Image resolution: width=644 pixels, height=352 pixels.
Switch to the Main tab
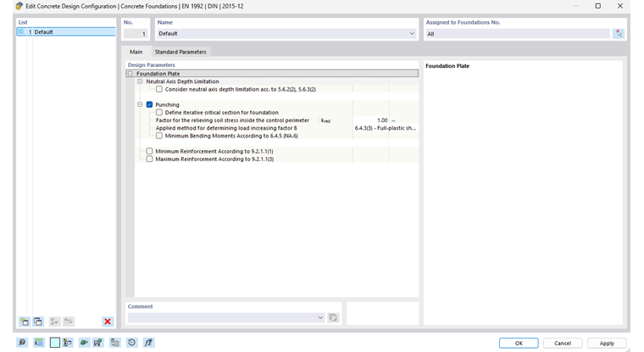(x=136, y=52)
